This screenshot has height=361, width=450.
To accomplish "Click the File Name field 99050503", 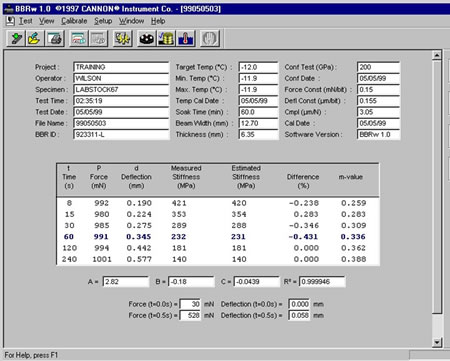I will [121, 123].
